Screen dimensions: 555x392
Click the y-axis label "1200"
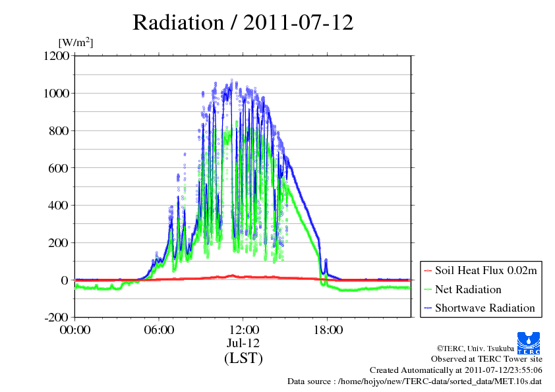point(56,56)
